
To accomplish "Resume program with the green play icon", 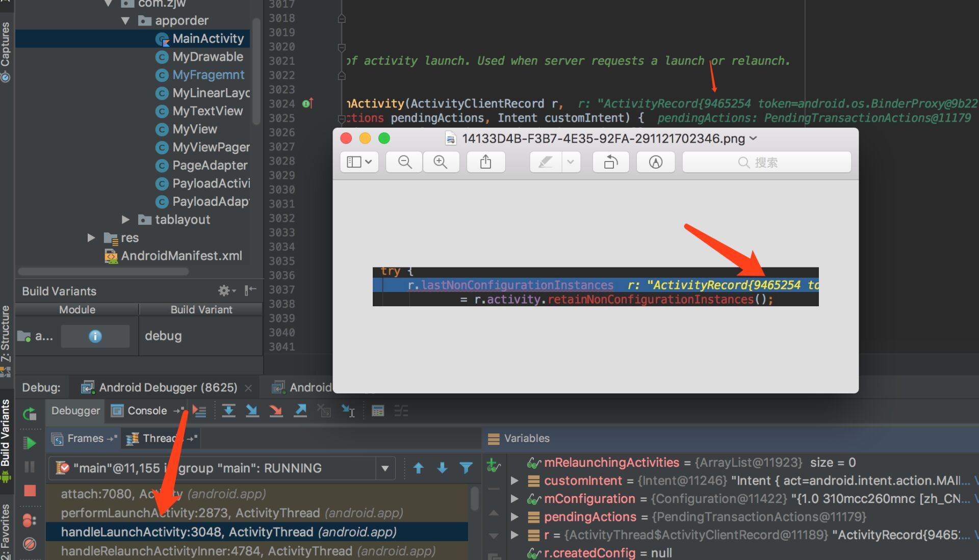I will (x=30, y=443).
